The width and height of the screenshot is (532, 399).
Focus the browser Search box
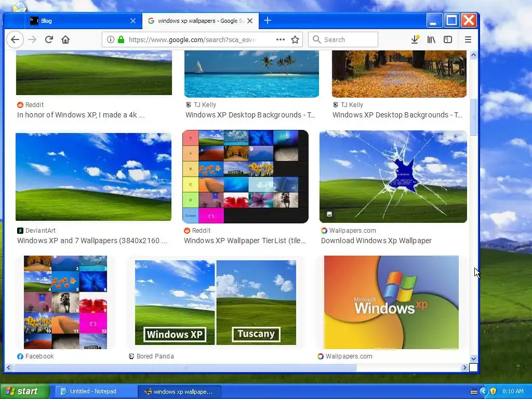(x=343, y=39)
